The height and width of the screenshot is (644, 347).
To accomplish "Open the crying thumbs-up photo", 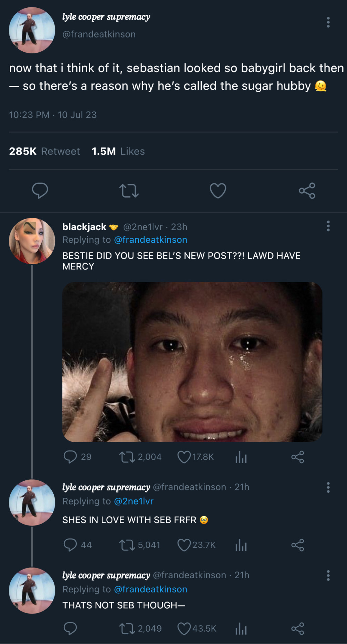I will [192, 362].
